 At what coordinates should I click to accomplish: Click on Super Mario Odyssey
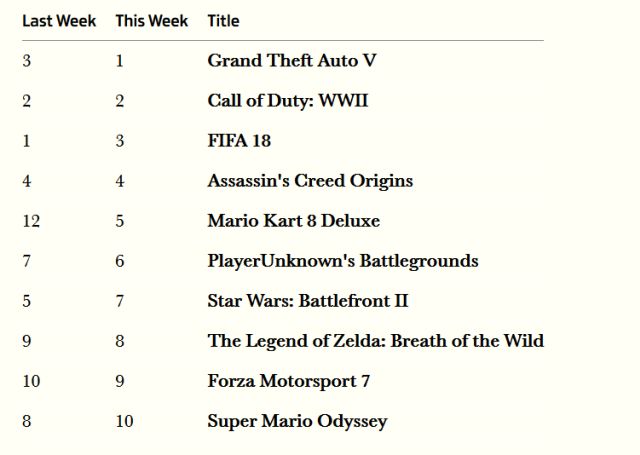[297, 421]
